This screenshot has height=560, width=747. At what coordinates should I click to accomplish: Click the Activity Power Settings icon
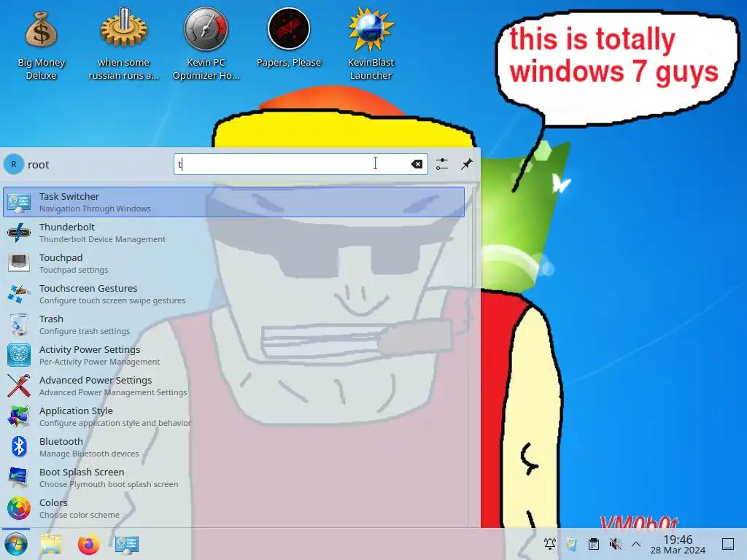(19, 355)
